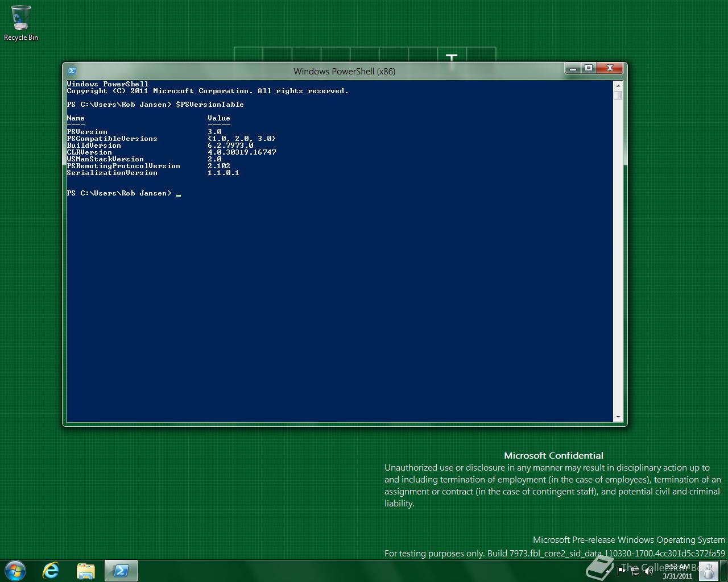Click the PowerShell scrollbar up arrow
The width and height of the screenshot is (728, 582).
click(618, 85)
